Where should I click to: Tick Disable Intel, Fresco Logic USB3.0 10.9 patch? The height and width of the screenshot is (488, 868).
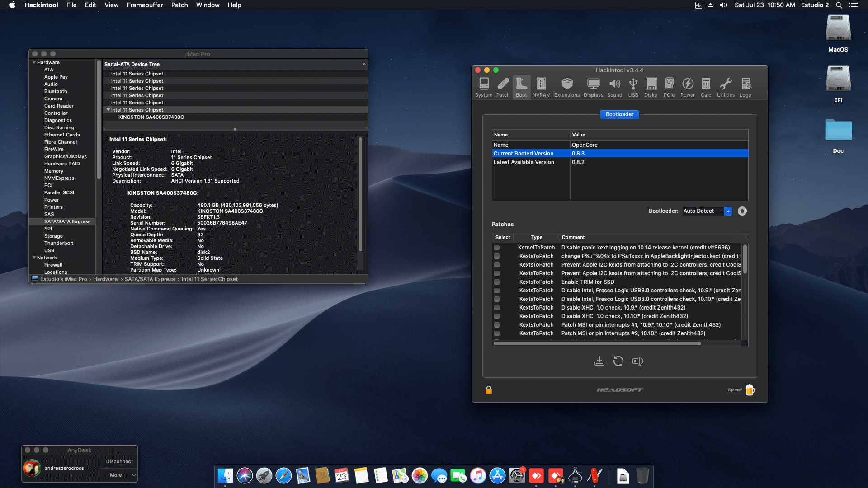click(x=497, y=291)
